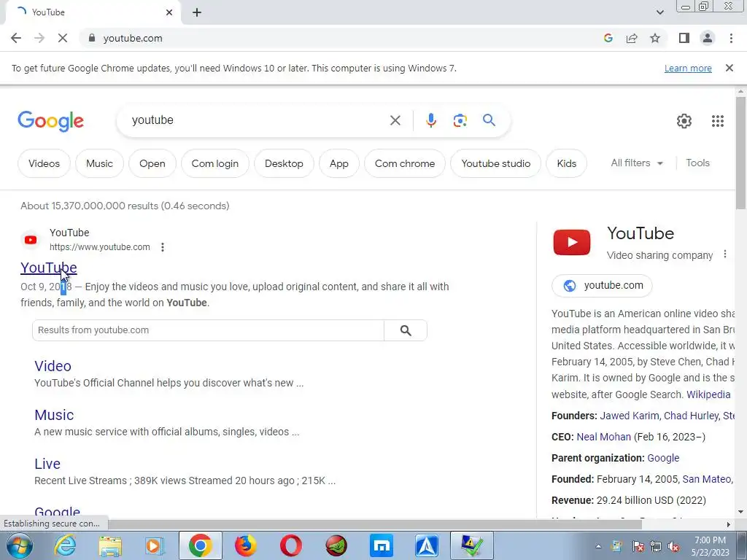Focus the Results from youtube.com field
Viewport: 747px width, 560px height.
pos(208,330)
